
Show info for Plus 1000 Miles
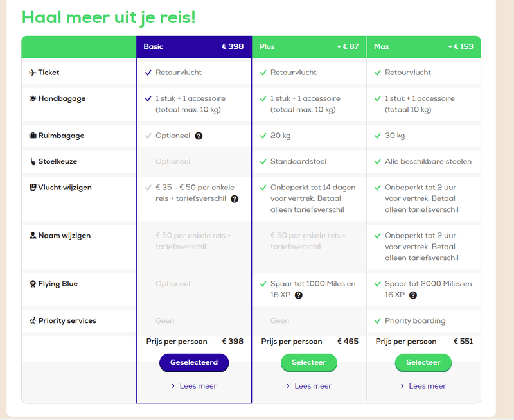[x=299, y=295]
